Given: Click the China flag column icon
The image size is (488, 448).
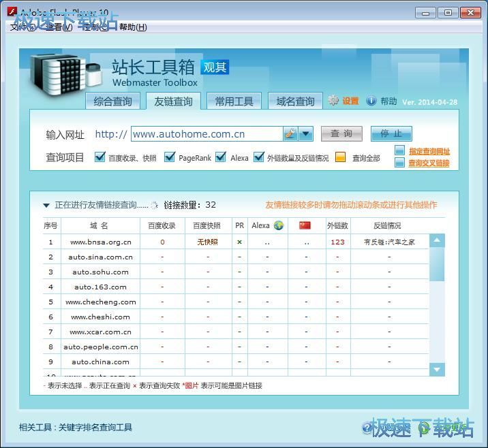Looking at the screenshot, I should point(305,225).
